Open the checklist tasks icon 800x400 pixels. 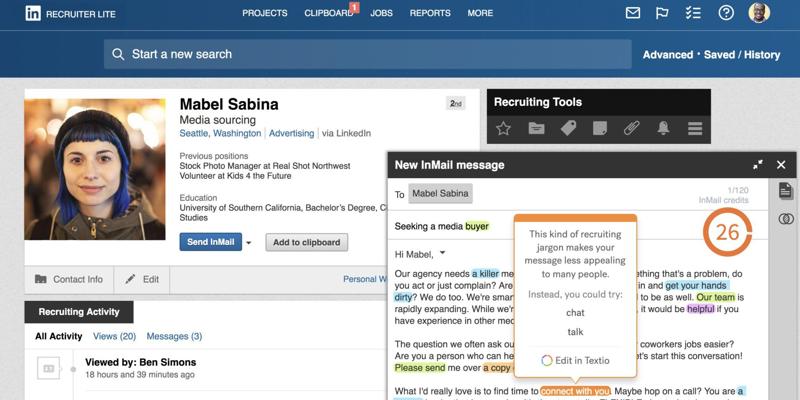pos(693,13)
